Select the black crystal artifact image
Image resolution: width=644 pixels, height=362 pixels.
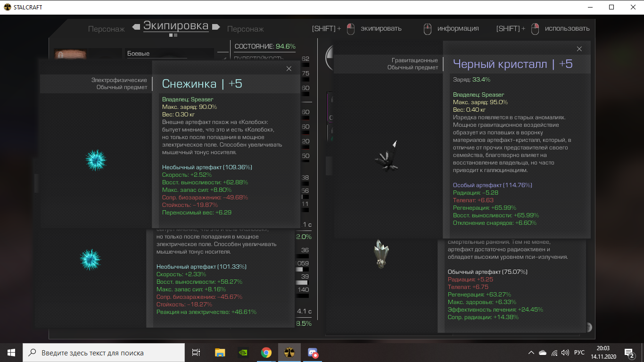pos(388,156)
